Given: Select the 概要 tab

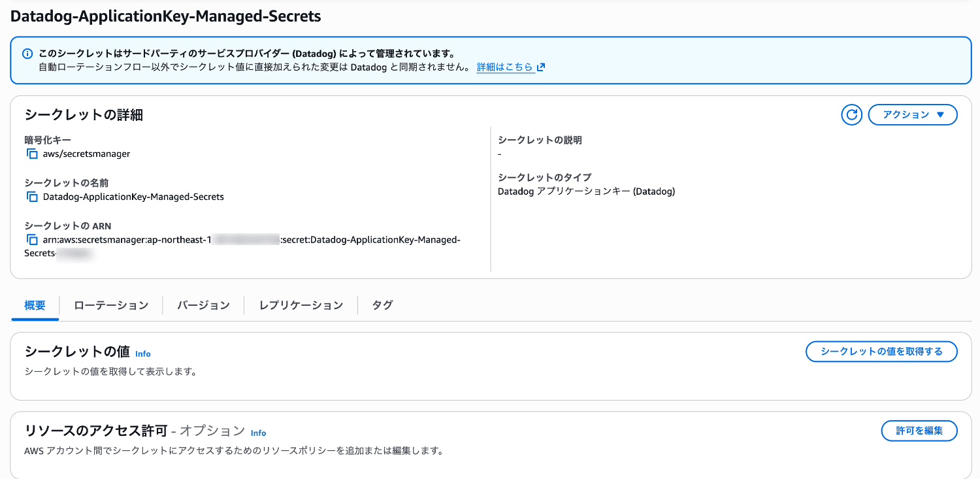Looking at the screenshot, I should click(x=35, y=305).
